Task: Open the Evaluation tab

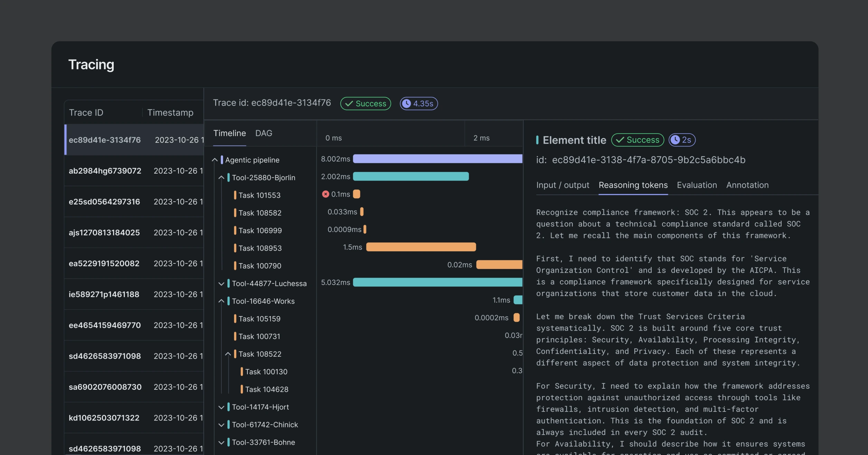Action: (x=697, y=185)
